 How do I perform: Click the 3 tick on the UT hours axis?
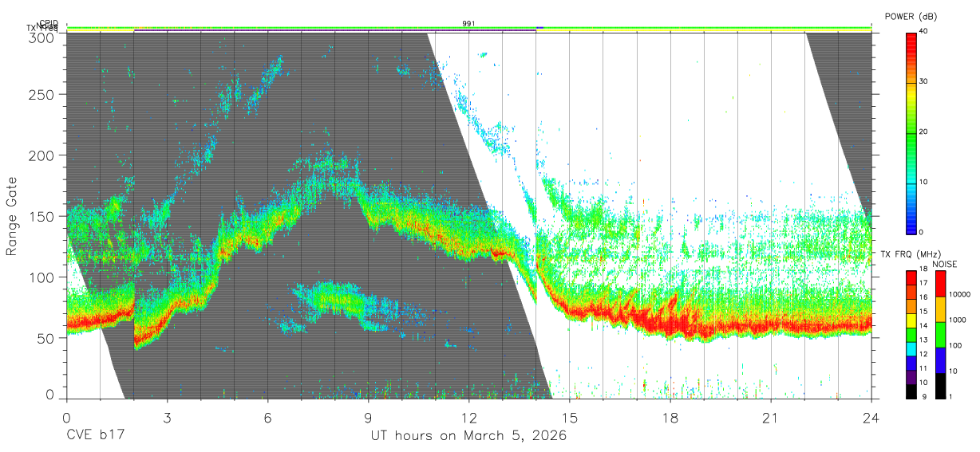167,417
